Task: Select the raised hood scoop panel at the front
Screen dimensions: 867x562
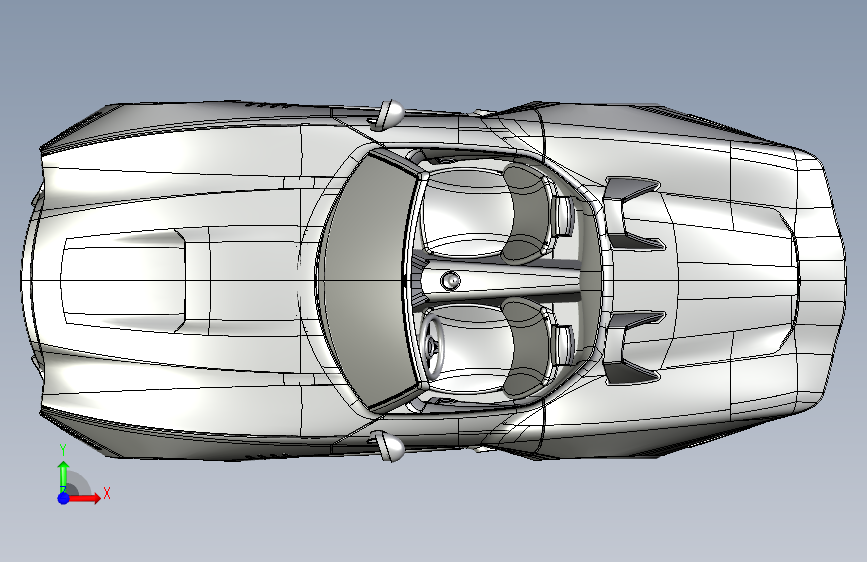Action: point(124,281)
